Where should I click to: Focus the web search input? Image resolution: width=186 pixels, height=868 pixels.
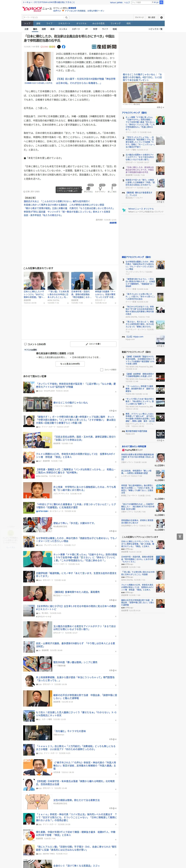(x=141, y=2)
